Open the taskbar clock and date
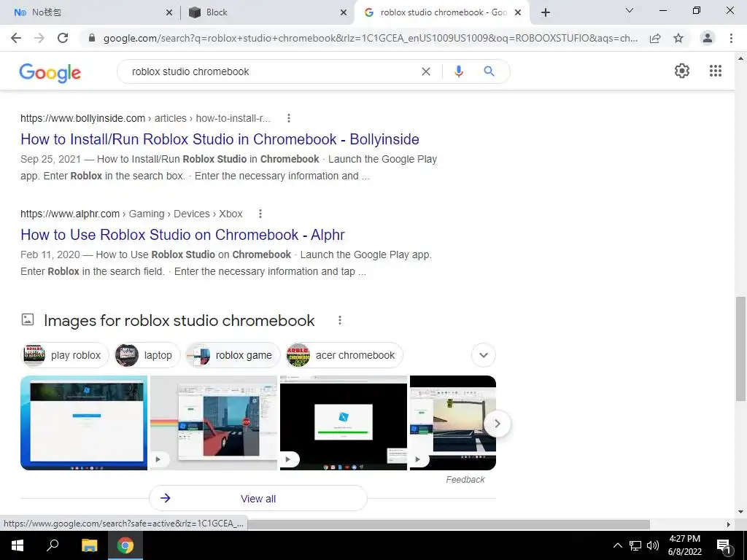The image size is (747, 560). pyautogui.click(x=684, y=545)
